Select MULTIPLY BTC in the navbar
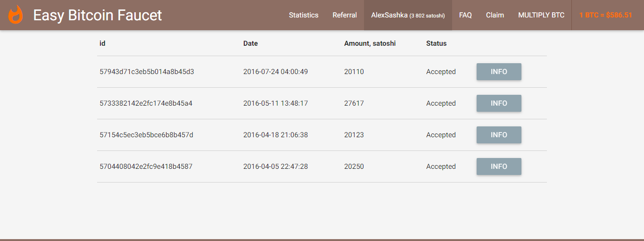The image size is (644, 241). point(541,15)
